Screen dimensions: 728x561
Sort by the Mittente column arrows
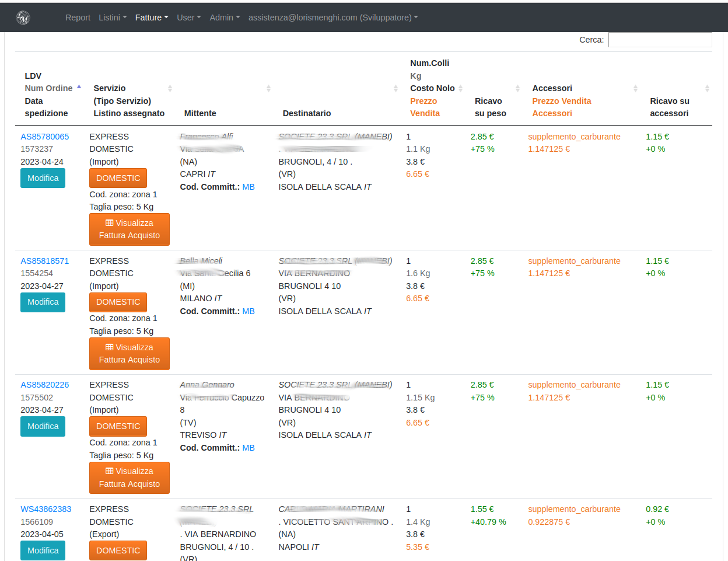click(268, 88)
